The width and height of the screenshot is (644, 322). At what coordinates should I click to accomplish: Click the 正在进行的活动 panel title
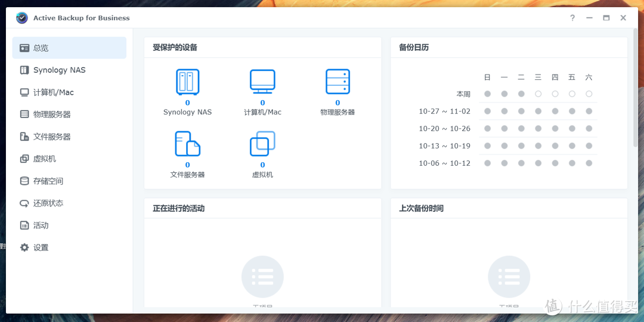(179, 209)
